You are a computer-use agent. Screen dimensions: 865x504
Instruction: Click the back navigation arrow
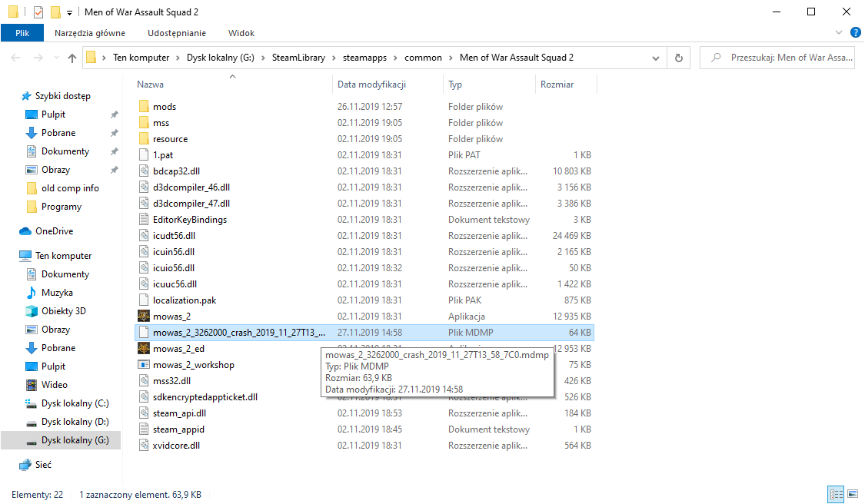coord(15,58)
